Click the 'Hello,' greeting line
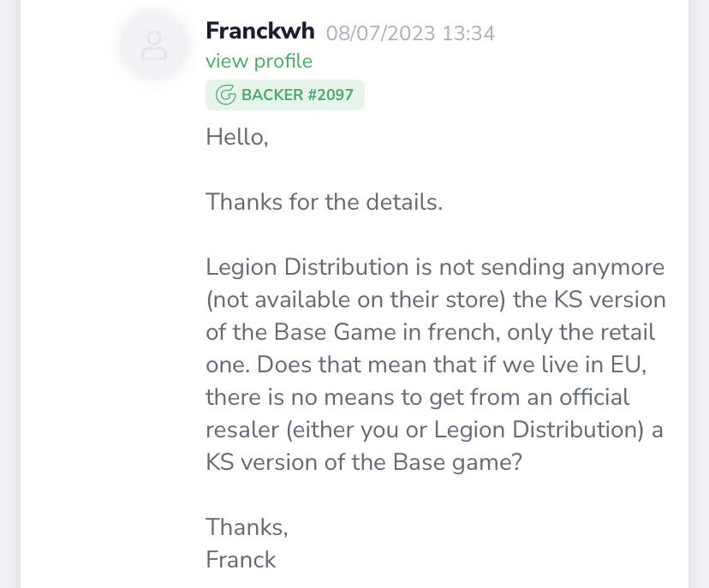 click(x=237, y=137)
